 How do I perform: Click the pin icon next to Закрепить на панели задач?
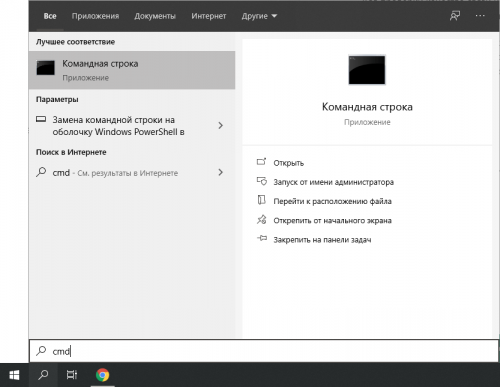click(262, 238)
